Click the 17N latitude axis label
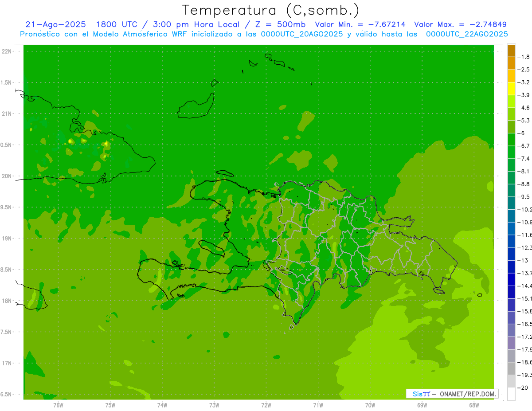532x411 pixels. point(7,363)
